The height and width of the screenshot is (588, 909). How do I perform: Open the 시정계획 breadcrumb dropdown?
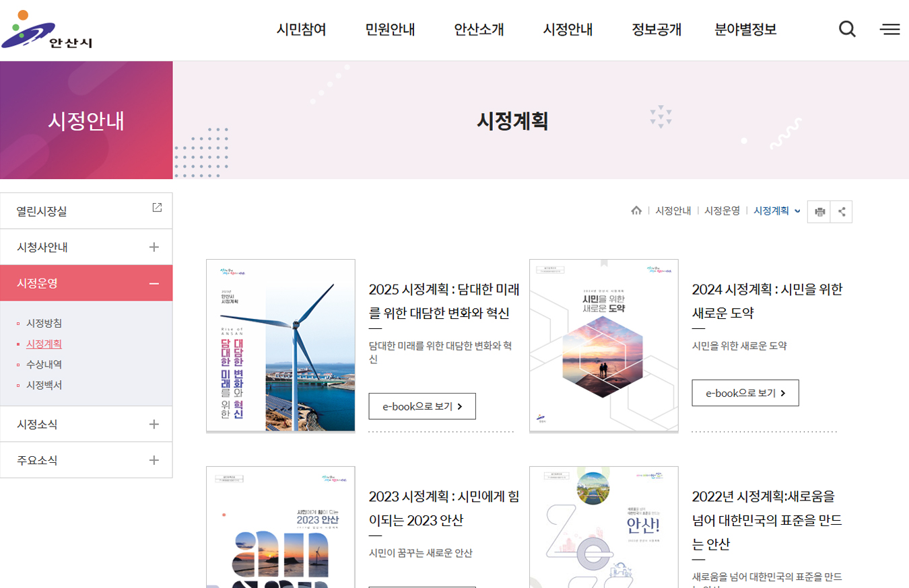[x=777, y=211]
